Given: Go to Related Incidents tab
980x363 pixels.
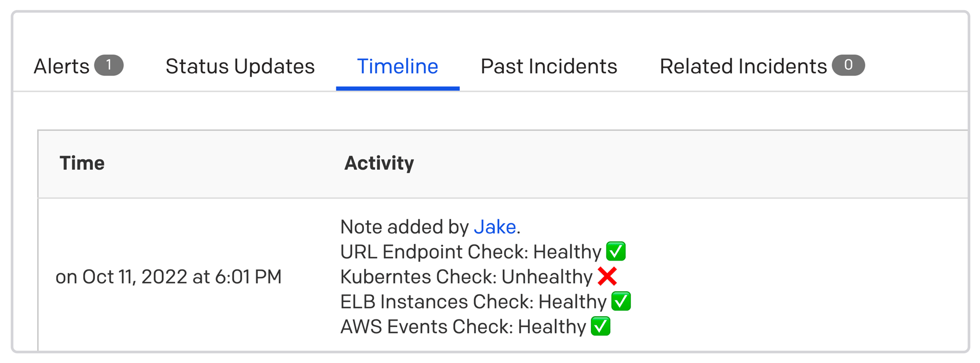Looking at the screenshot, I should click(x=743, y=66).
